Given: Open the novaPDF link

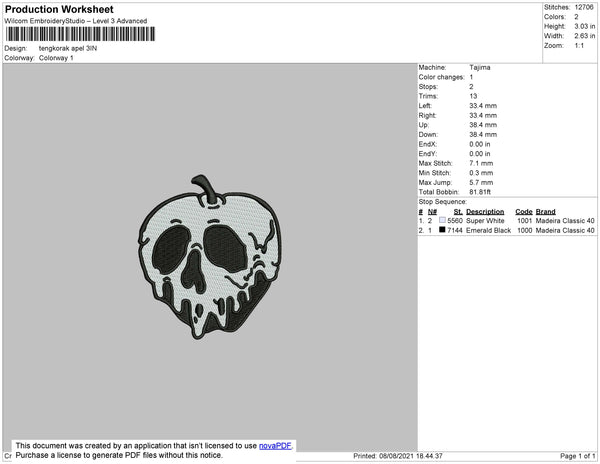Looking at the screenshot, I should [x=275, y=446].
